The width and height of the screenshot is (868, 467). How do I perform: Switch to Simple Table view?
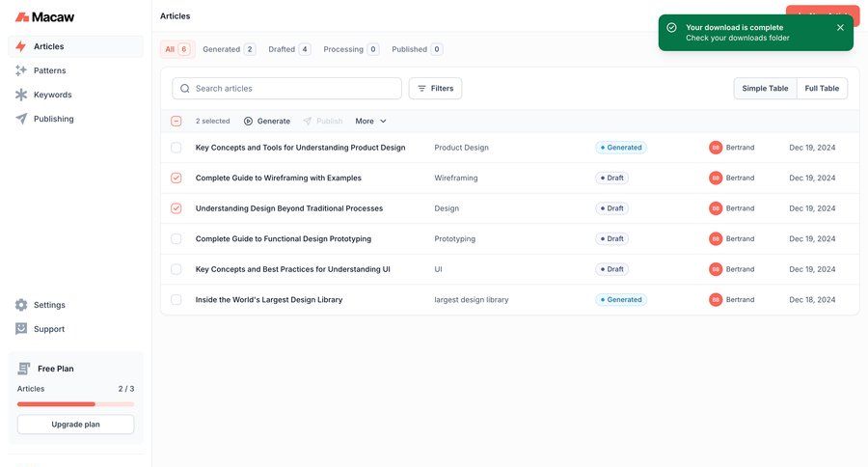[765, 89]
